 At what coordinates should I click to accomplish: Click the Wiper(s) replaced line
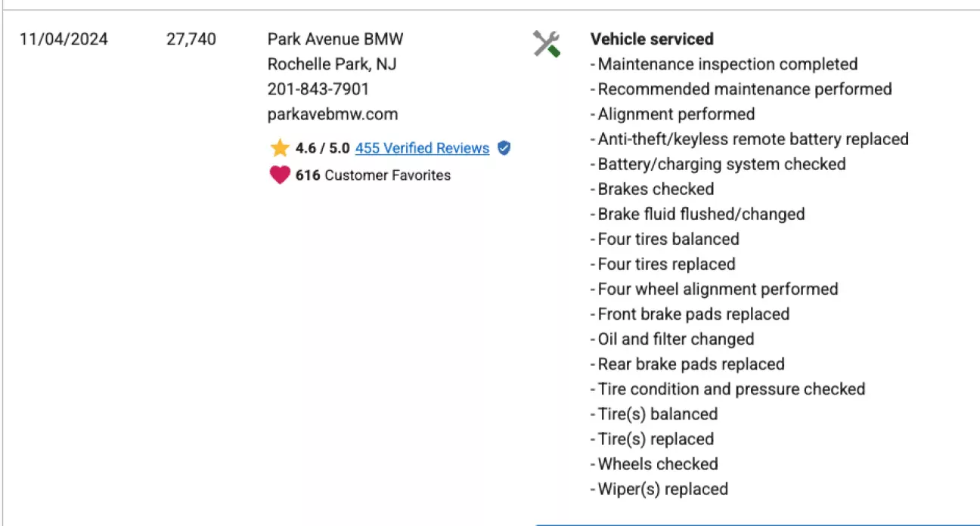tap(659, 489)
